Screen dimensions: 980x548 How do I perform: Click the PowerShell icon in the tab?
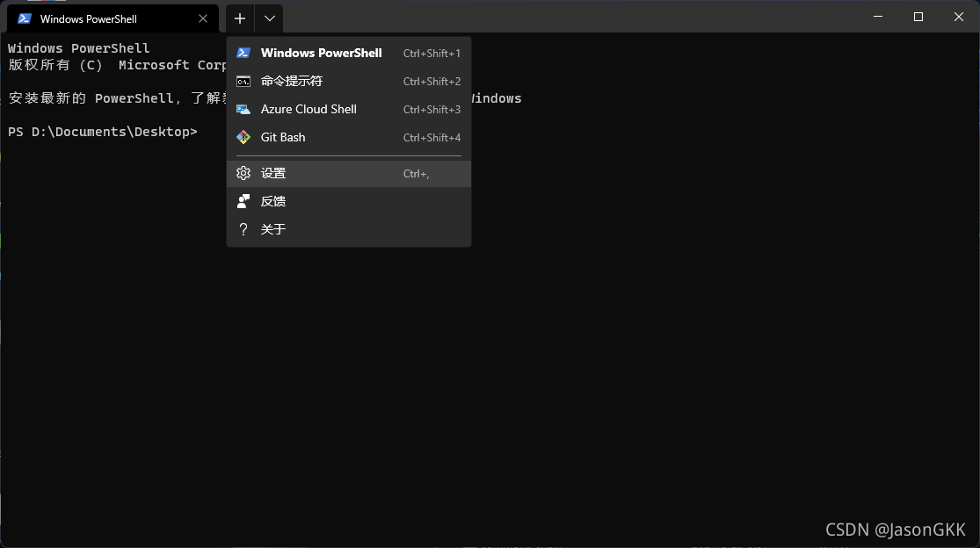pos(25,18)
